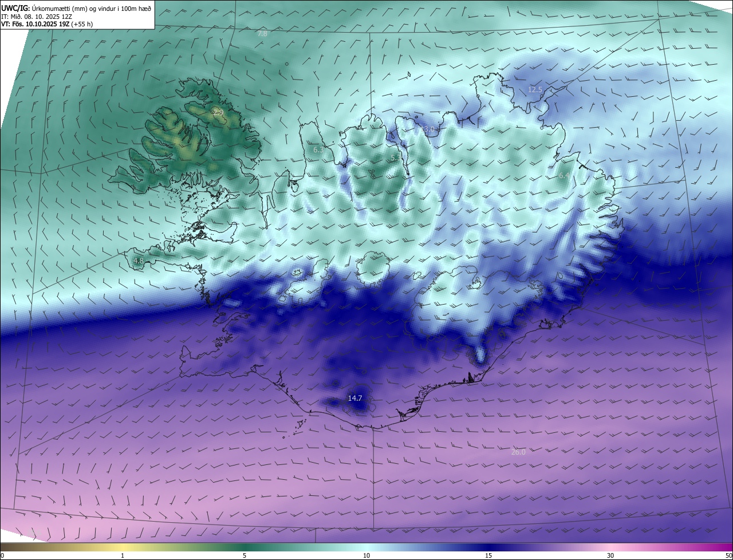Click the 5.3 value label
The height and width of the screenshot is (560, 733).
point(396,157)
